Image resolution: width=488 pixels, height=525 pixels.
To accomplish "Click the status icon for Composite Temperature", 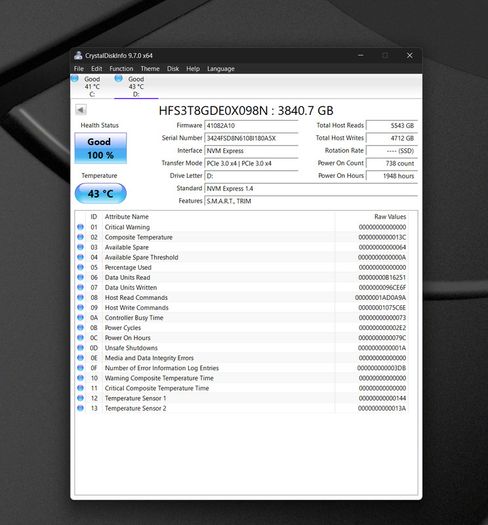I will click(80, 237).
